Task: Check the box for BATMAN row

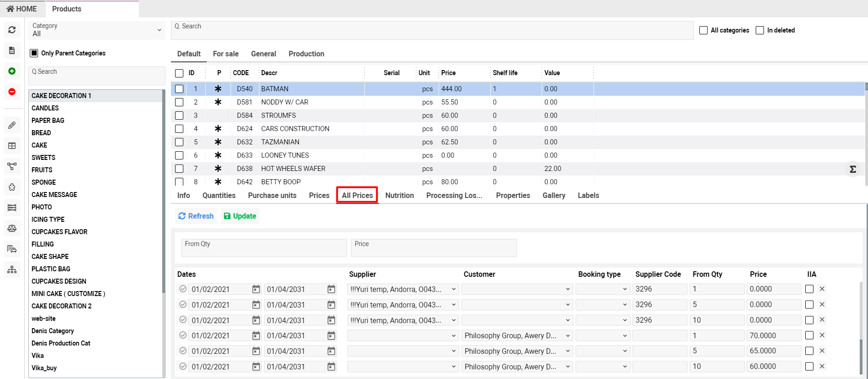Action: pos(179,89)
